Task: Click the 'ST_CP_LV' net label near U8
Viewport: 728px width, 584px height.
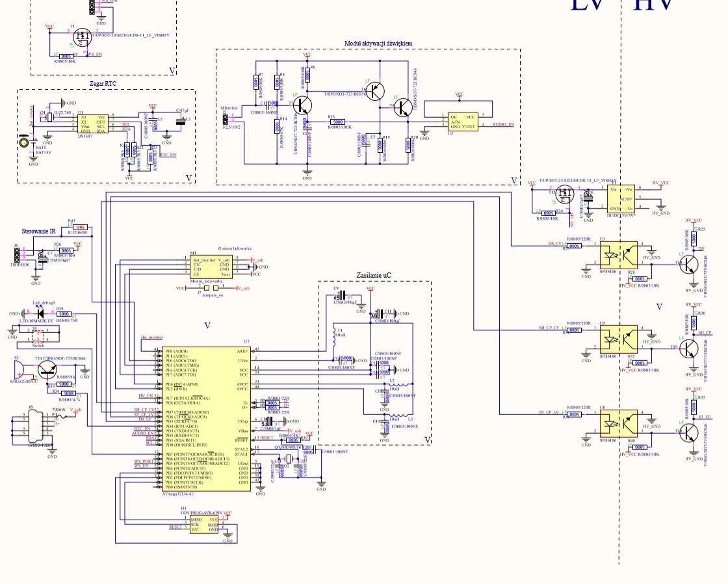Action: [549, 412]
